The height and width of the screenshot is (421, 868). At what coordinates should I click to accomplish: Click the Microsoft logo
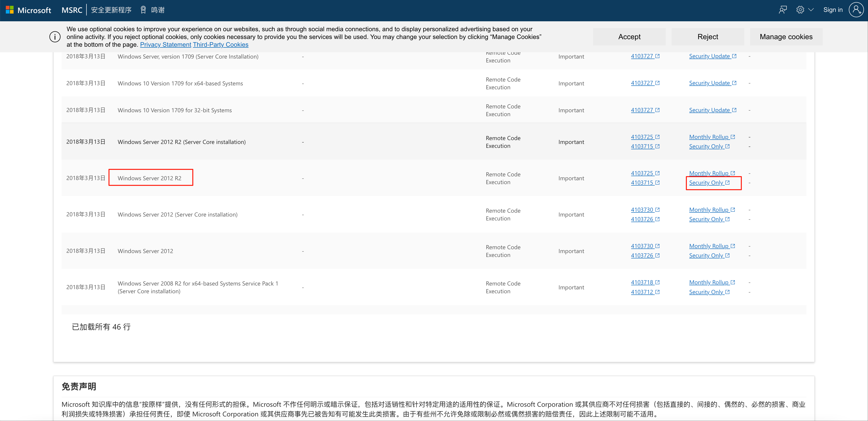(x=28, y=10)
